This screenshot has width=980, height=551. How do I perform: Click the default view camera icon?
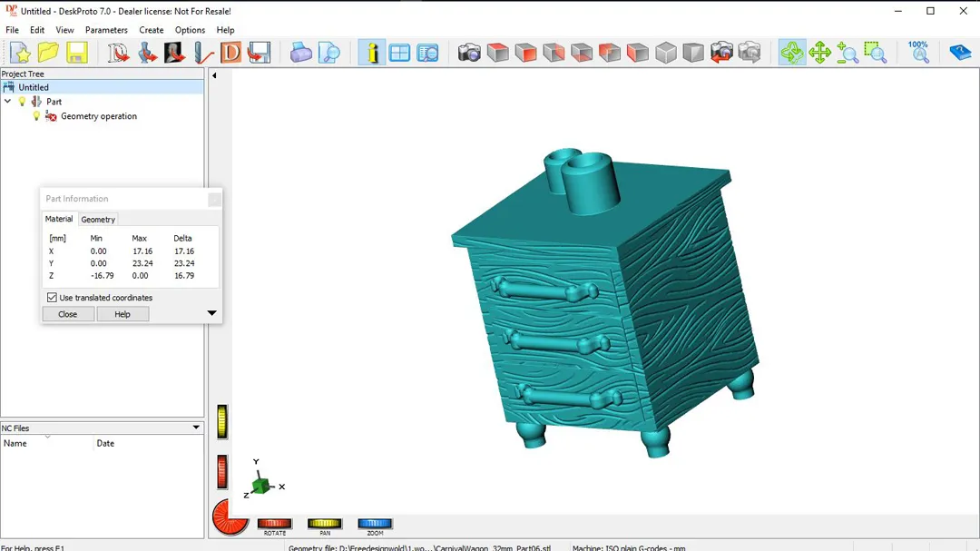(469, 53)
